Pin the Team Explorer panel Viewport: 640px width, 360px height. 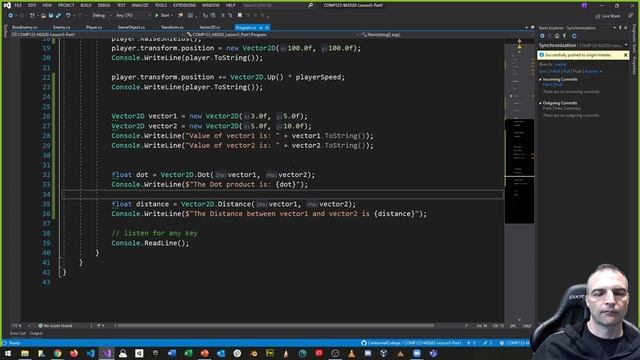(x=620, y=28)
